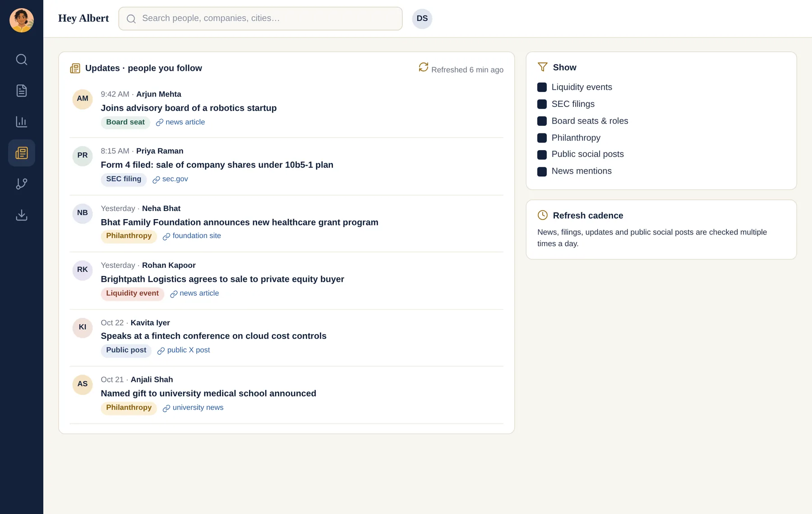Click the refresh arrows icon
The image size is (812, 514).
click(x=423, y=67)
